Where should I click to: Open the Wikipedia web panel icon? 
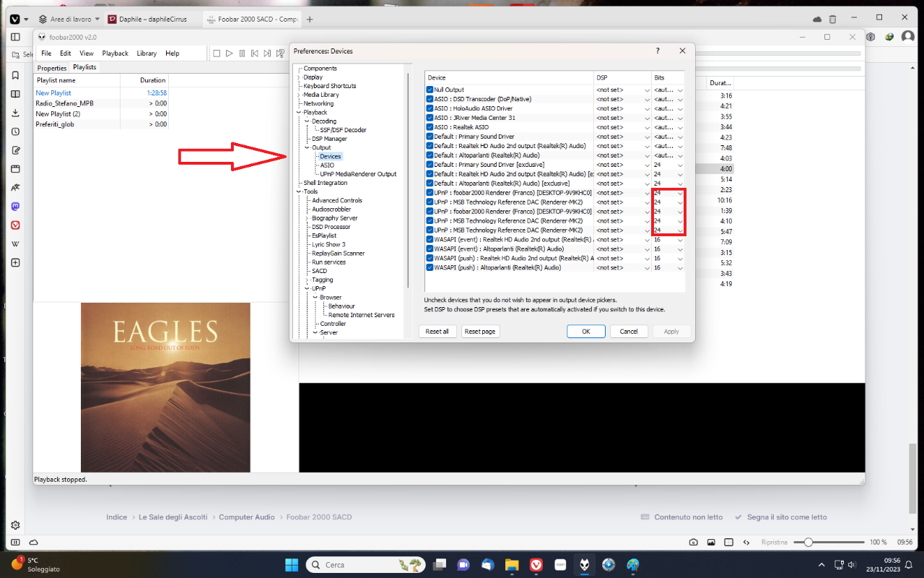tap(15, 243)
